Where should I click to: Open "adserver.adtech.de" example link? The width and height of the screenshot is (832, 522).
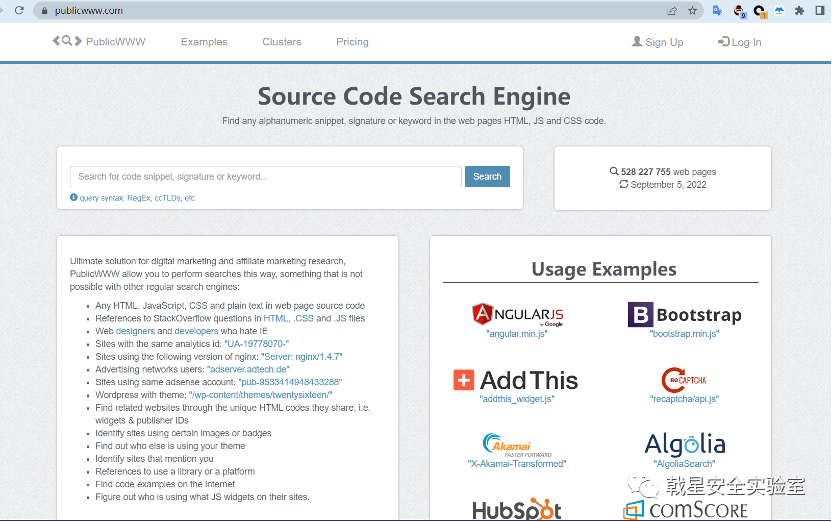(x=248, y=369)
